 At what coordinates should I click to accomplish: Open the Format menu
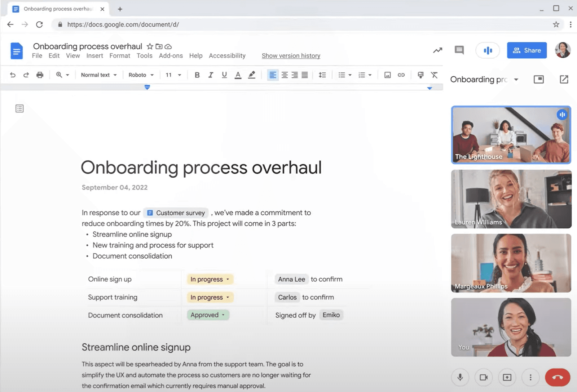click(x=120, y=56)
